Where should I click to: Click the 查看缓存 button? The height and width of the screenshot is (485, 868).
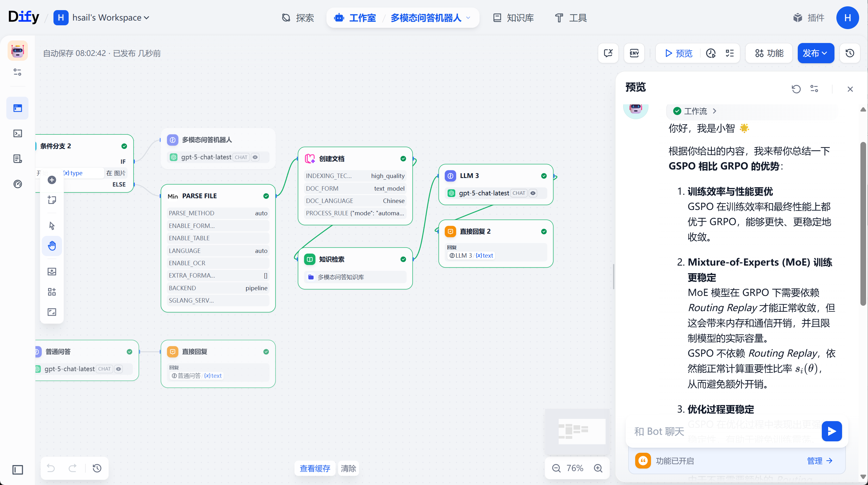(315, 468)
